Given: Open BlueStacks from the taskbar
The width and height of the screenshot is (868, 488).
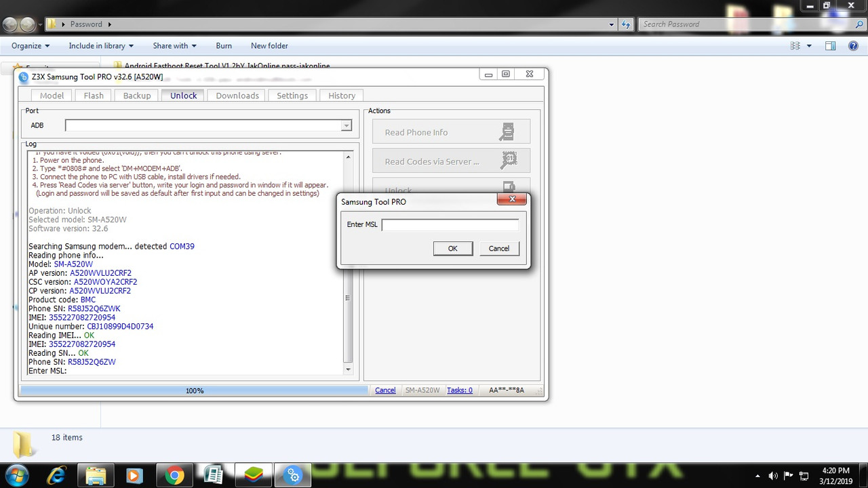Looking at the screenshot, I should [x=254, y=476].
